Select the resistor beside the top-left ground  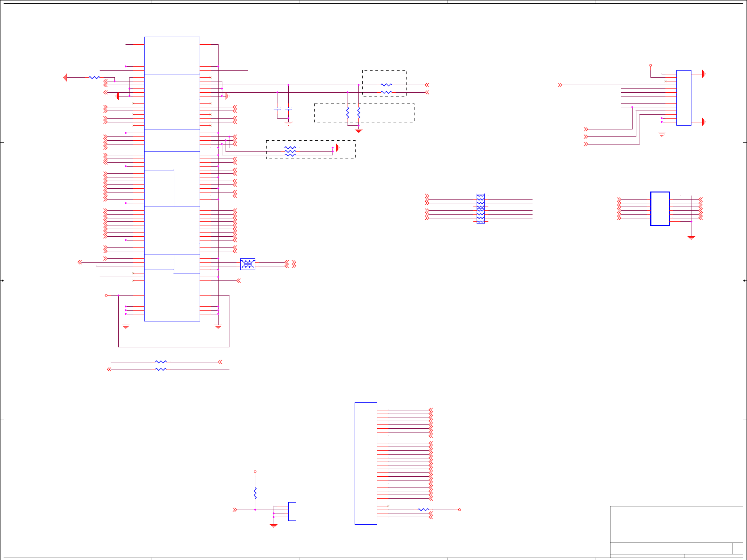point(94,78)
